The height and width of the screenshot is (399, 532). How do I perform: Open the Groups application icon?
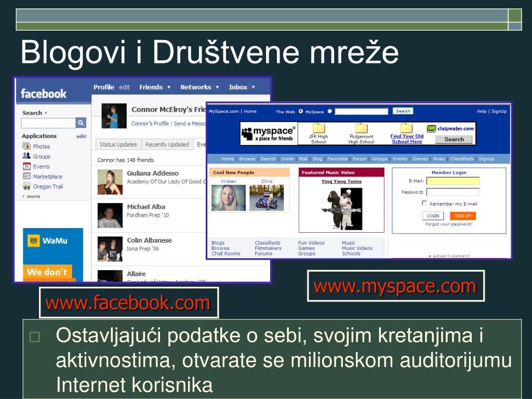(26, 156)
